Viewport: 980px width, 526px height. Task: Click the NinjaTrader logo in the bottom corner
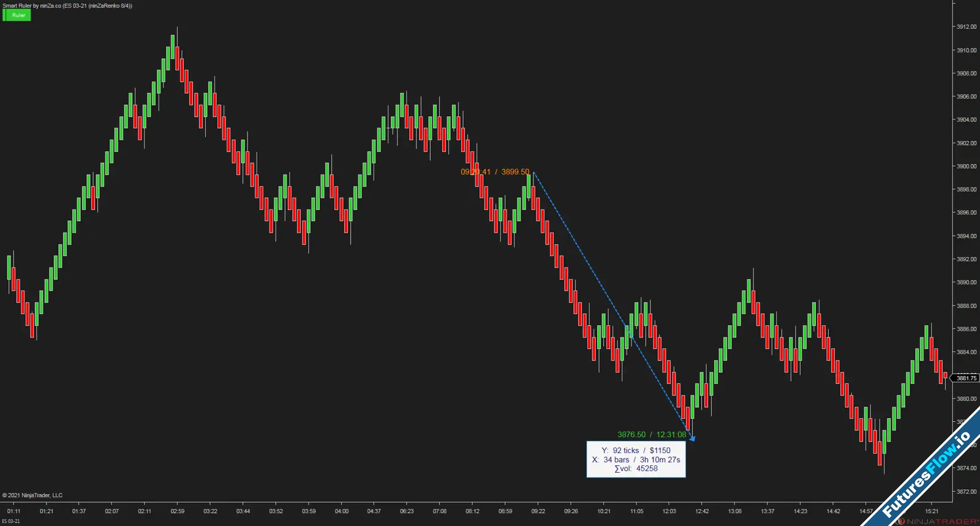938,521
